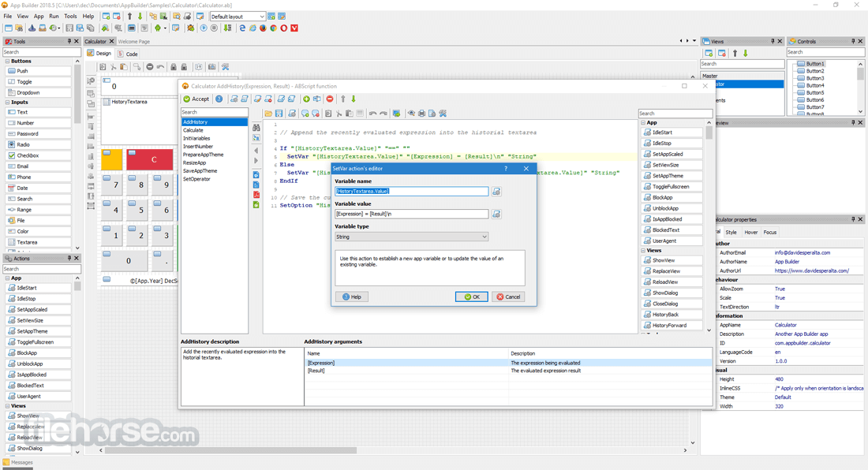Click the yellow calculator button in the designer
Viewport: 868px width, 470px height.
click(x=112, y=159)
